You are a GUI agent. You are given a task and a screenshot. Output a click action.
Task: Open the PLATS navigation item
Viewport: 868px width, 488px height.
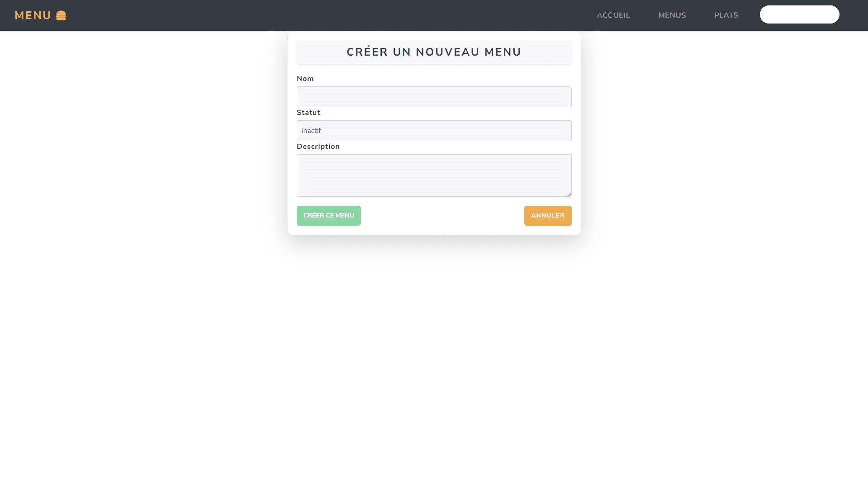726,15
